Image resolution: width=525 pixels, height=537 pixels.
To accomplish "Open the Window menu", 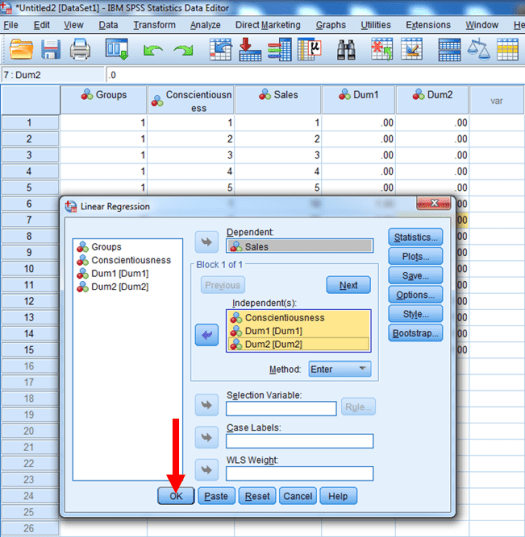I will pos(482,25).
